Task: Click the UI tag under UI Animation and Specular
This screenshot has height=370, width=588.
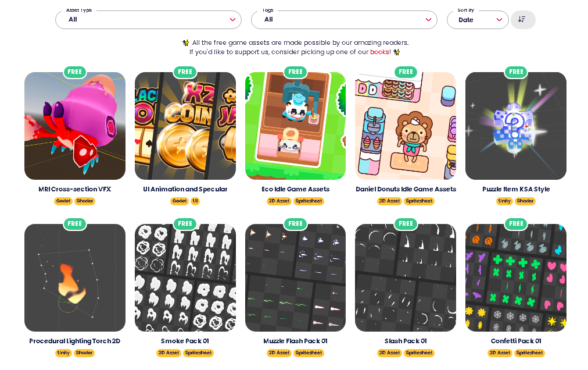Action: tap(195, 201)
